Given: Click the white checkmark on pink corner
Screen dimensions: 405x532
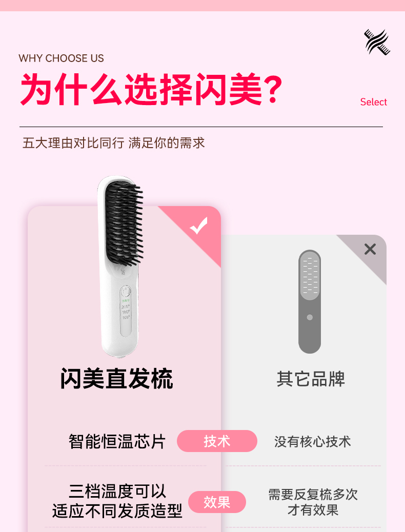Looking at the screenshot, I should [x=198, y=226].
